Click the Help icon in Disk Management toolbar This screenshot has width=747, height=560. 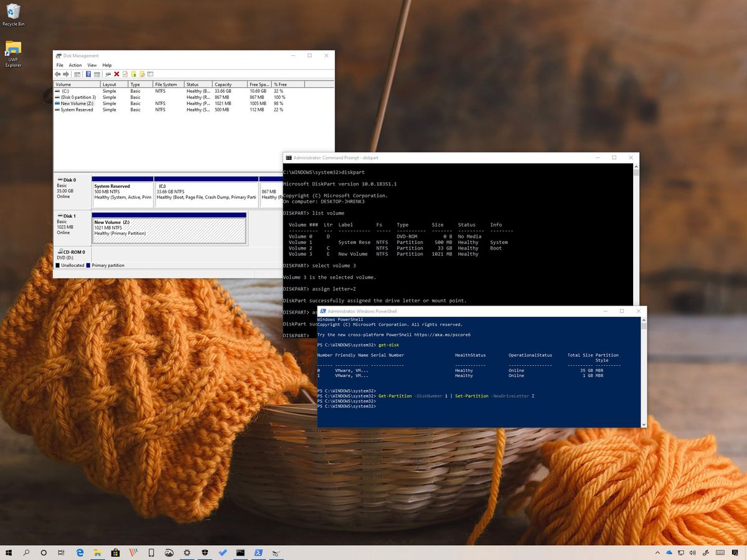point(87,74)
